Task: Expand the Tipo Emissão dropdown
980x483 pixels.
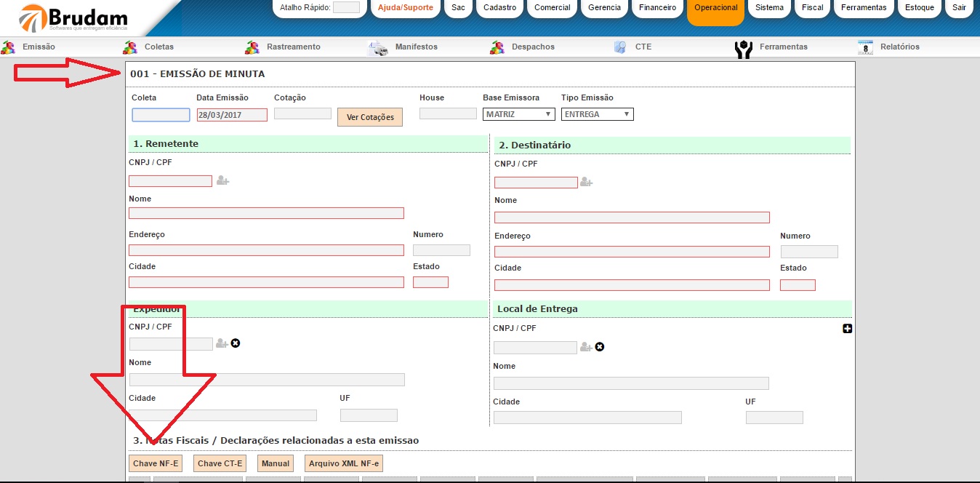Action: (x=597, y=114)
